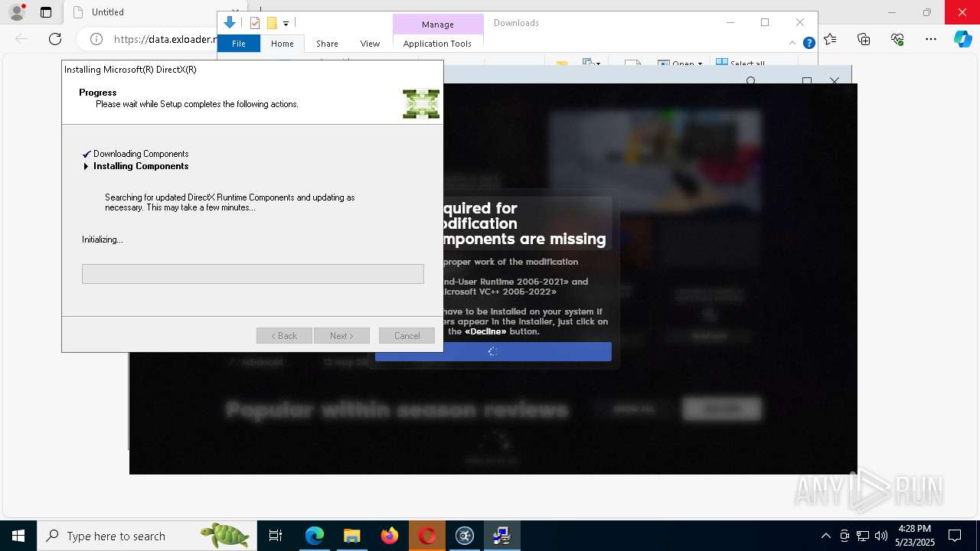Open the clock showing 4:28 PM

point(914,536)
